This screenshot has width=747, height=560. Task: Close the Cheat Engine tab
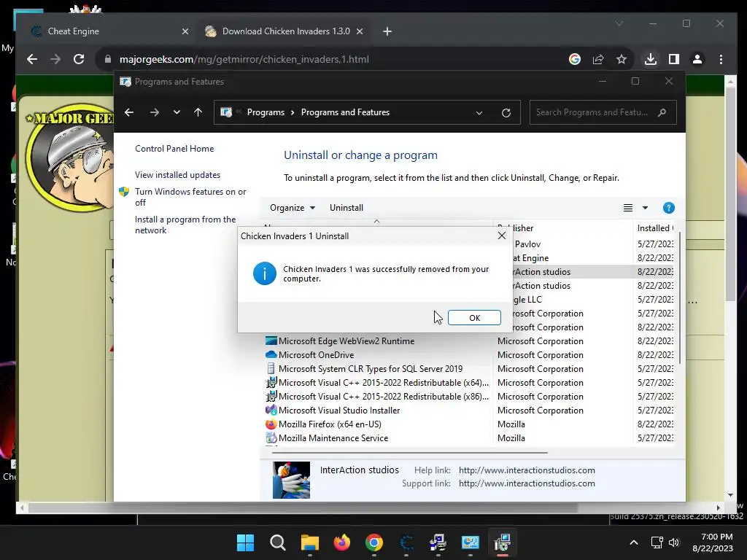(185, 31)
